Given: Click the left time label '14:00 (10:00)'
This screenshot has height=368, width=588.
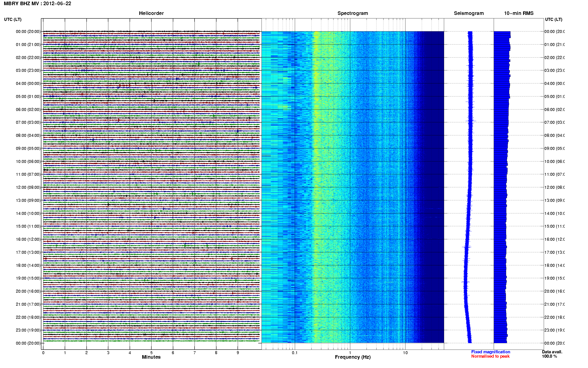Looking at the screenshot, I should coord(28,213).
